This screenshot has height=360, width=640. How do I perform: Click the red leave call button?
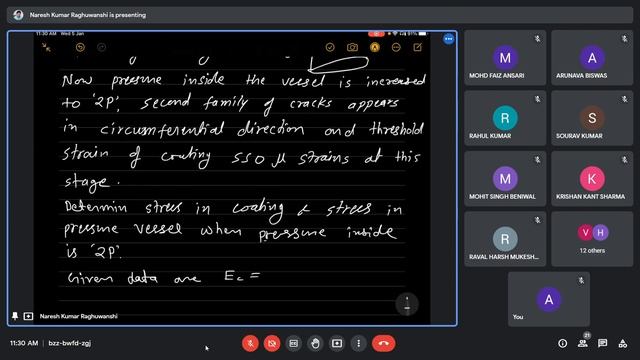coord(383,343)
